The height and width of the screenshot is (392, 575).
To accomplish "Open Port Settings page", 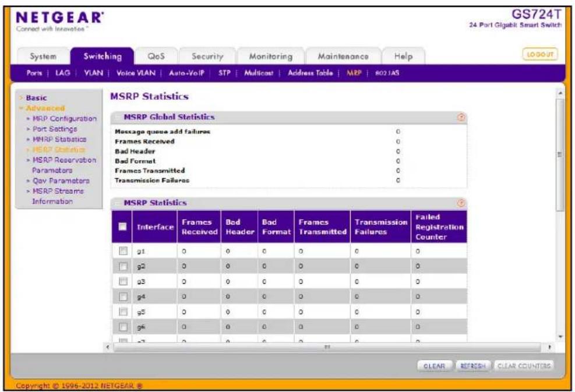I will pos(55,129).
